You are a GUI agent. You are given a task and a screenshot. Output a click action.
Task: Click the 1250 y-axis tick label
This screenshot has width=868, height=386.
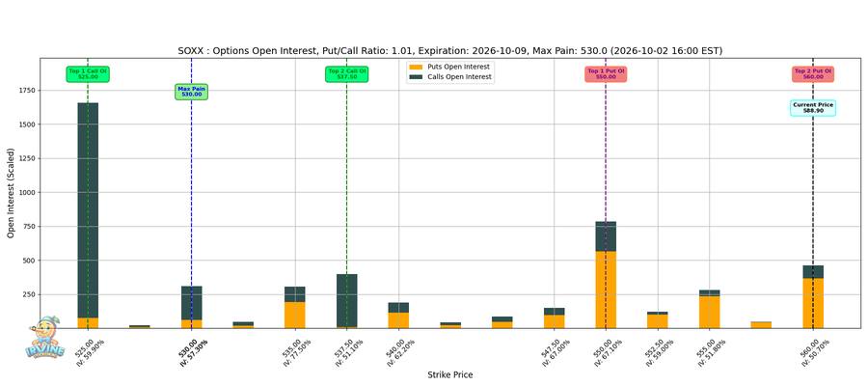point(26,158)
